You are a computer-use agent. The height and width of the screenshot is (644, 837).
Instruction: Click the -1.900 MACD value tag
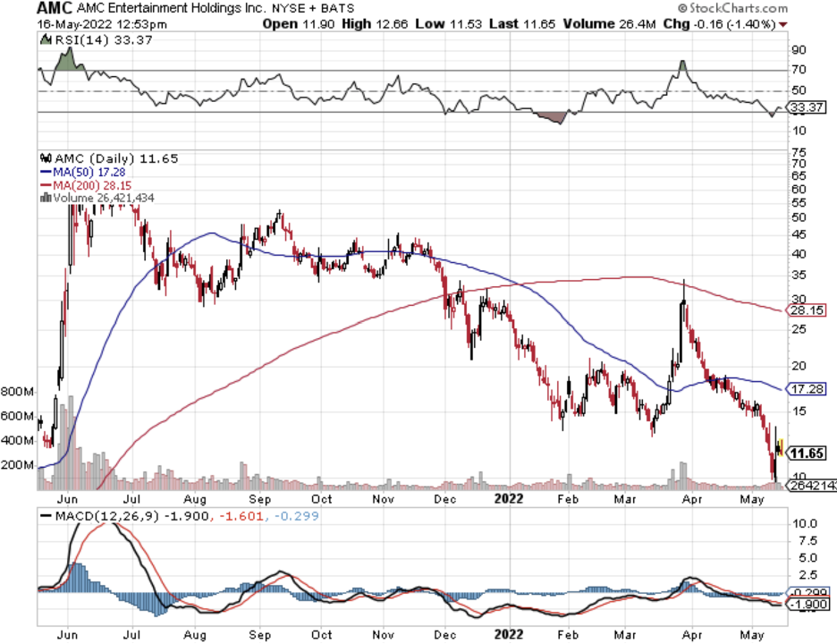[x=808, y=604]
